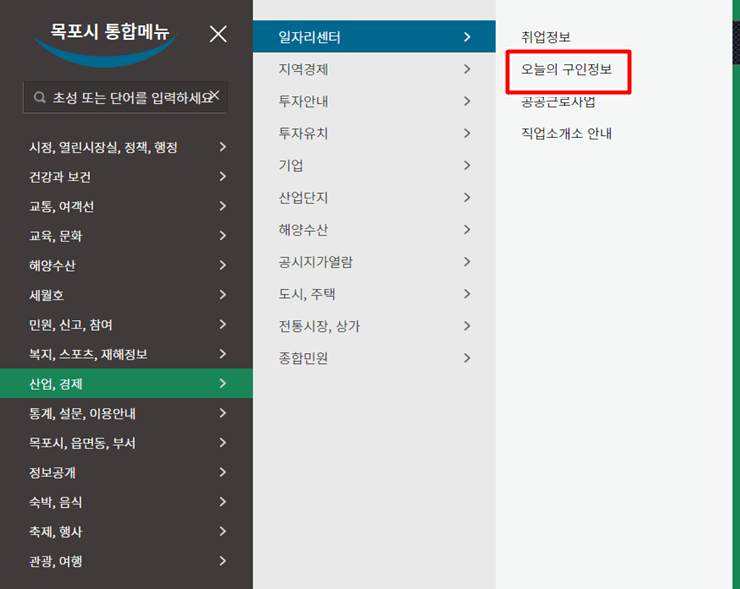Select the 숙박, 음식 category
740x589 pixels.
126,502
